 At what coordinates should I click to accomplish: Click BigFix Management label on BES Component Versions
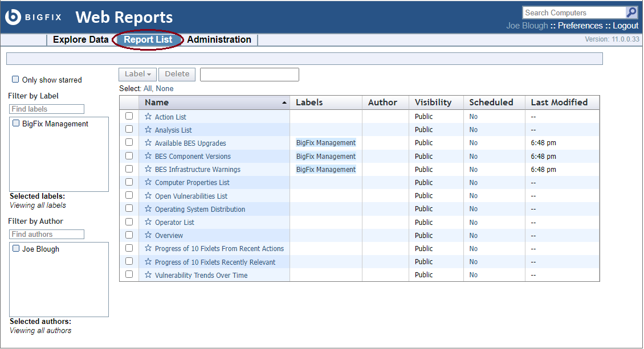325,156
